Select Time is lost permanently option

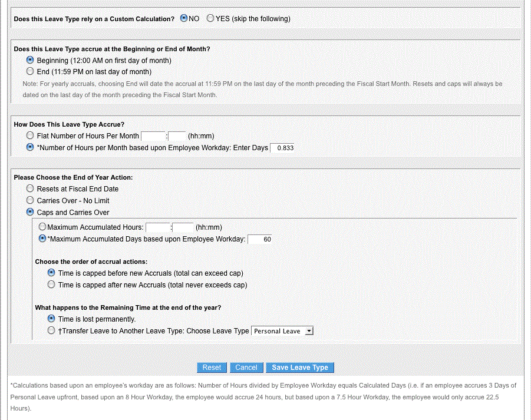(x=51, y=319)
